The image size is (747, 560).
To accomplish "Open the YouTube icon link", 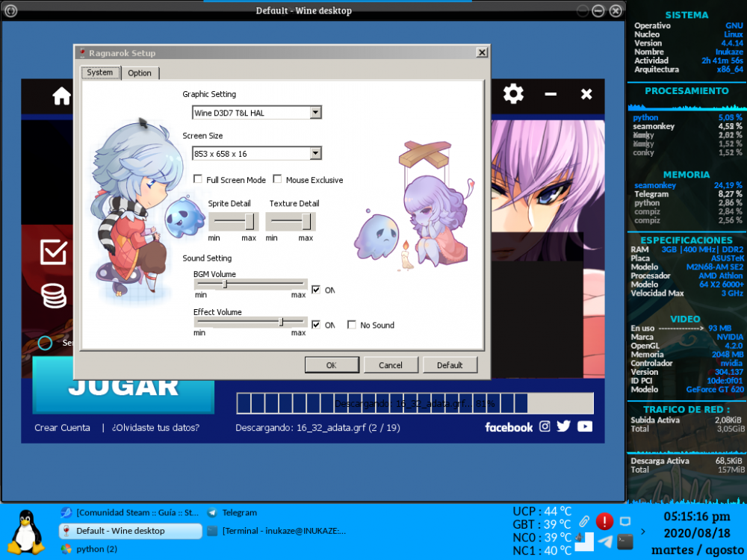I will tap(585, 426).
